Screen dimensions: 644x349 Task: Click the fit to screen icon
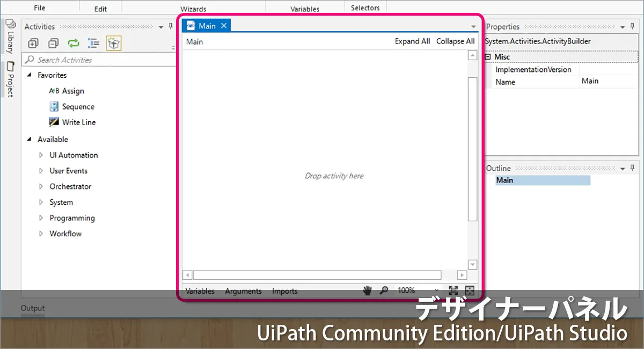coord(453,290)
